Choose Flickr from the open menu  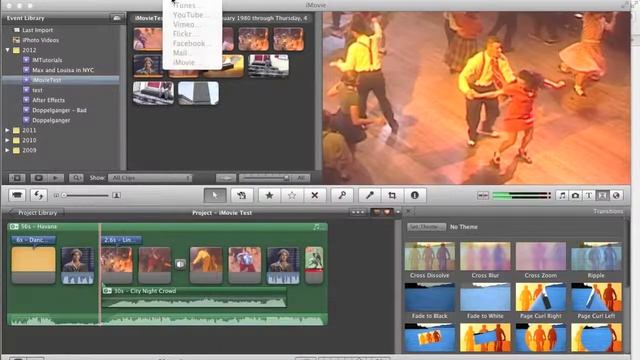point(192,34)
